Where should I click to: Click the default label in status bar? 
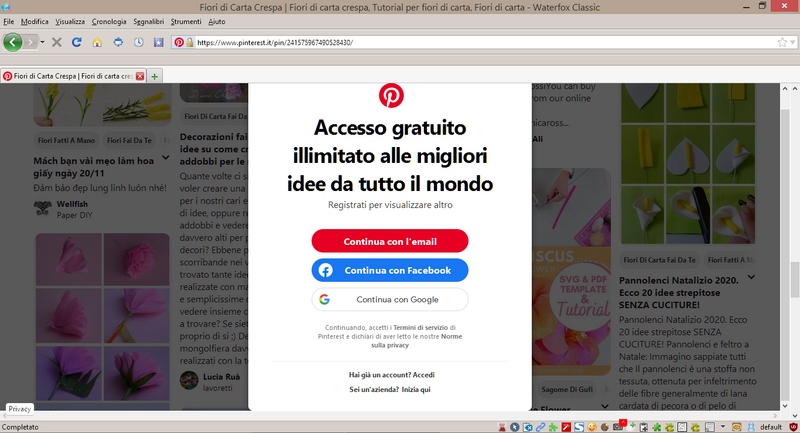click(x=771, y=427)
